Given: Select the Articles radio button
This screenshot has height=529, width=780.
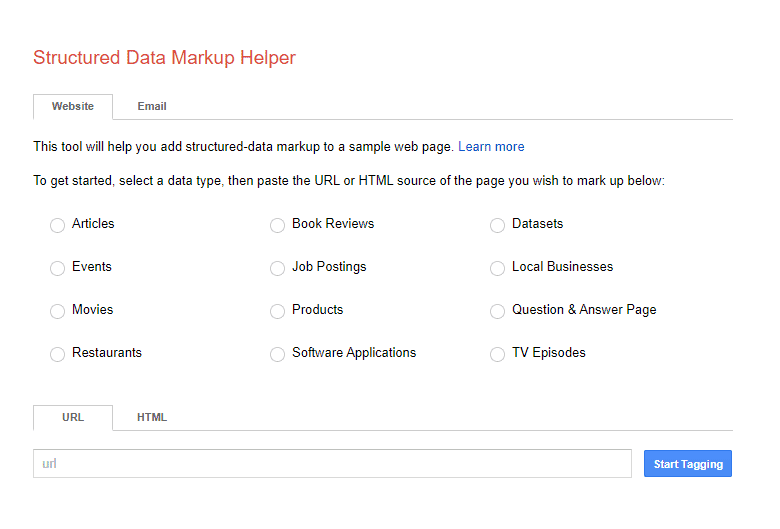Looking at the screenshot, I should pos(57,225).
